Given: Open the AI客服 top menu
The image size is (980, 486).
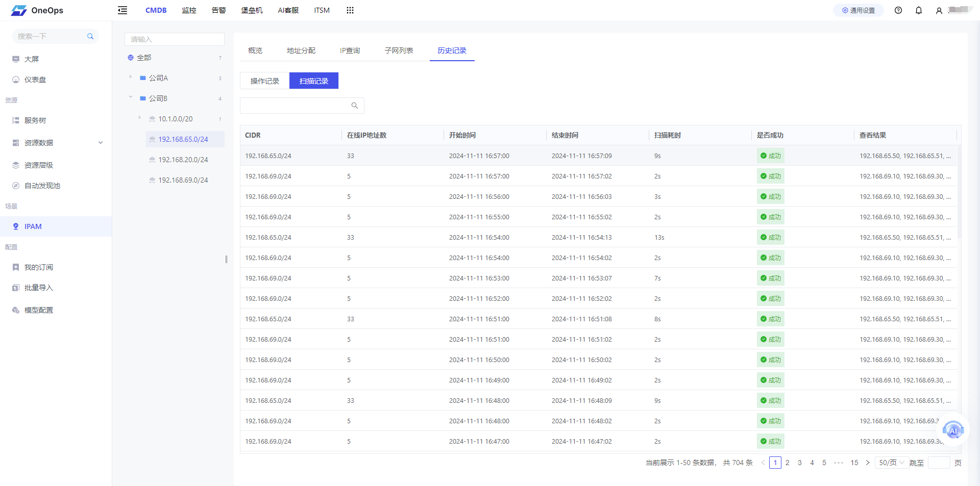Looking at the screenshot, I should (288, 10).
